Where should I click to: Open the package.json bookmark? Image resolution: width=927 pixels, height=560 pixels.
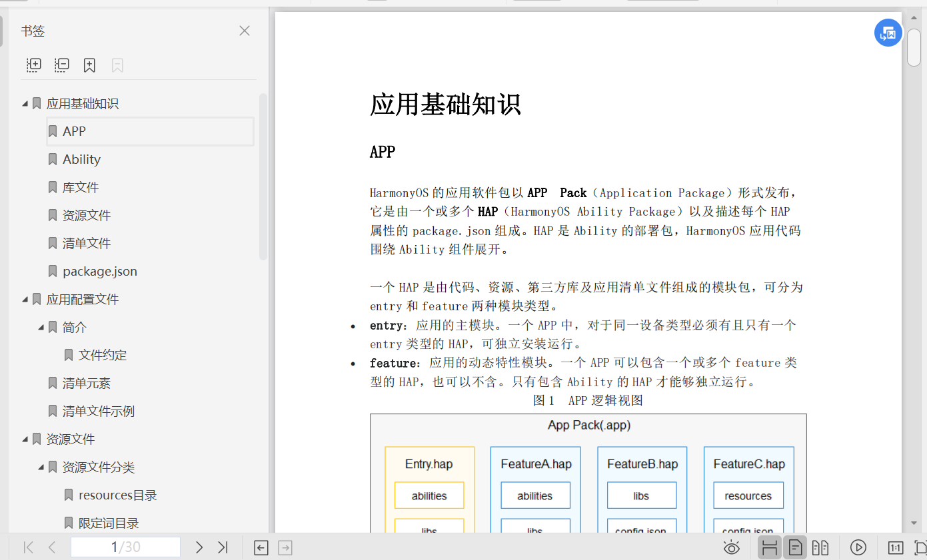(x=100, y=271)
